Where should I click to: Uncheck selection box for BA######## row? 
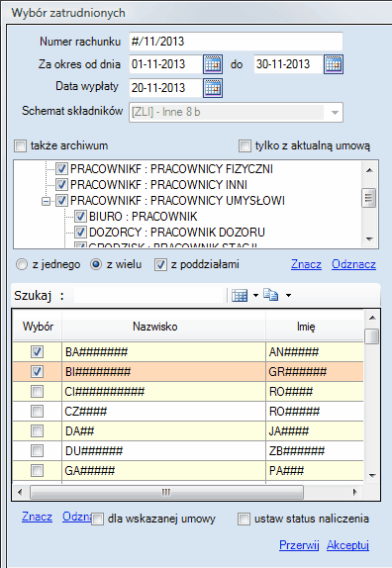[37, 351]
